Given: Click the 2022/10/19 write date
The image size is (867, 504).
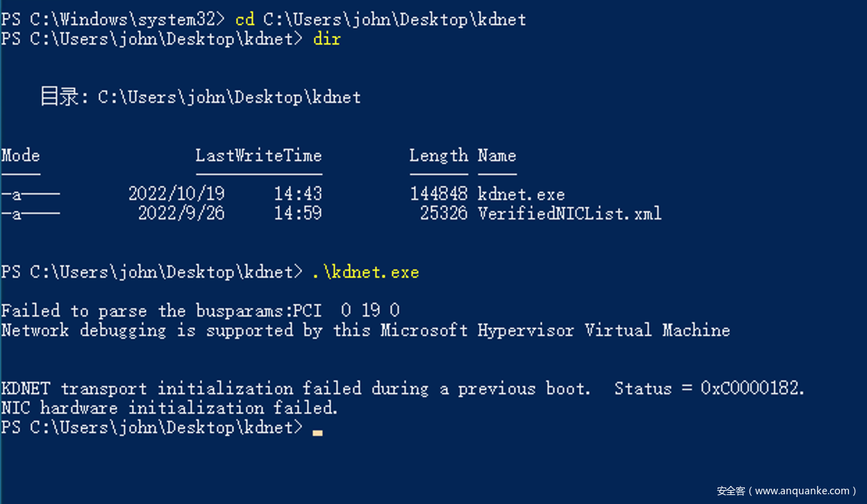Looking at the screenshot, I should click(x=176, y=194).
